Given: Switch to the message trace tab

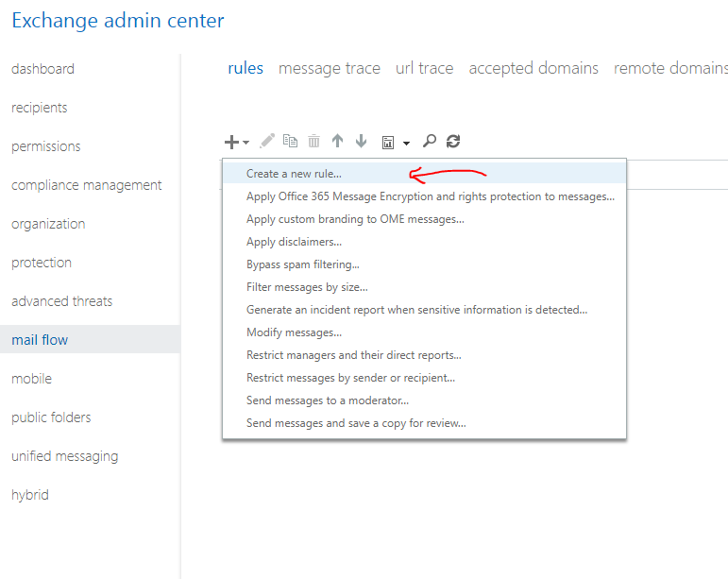Looking at the screenshot, I should coord(330,68).
